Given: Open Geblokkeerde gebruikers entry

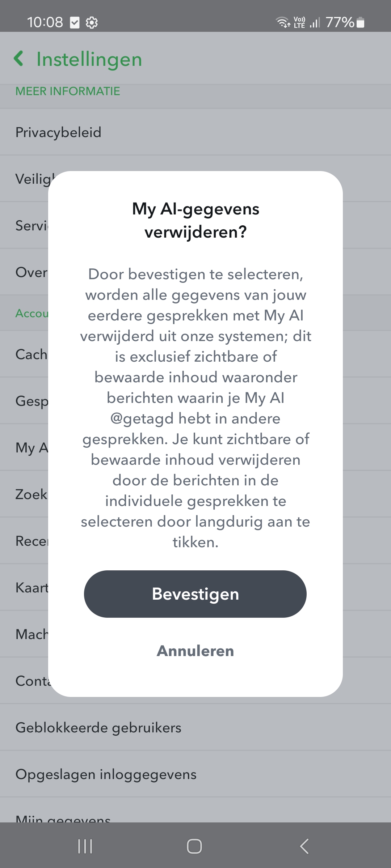Looking at the screenshot, I should (x=98, y=728).
